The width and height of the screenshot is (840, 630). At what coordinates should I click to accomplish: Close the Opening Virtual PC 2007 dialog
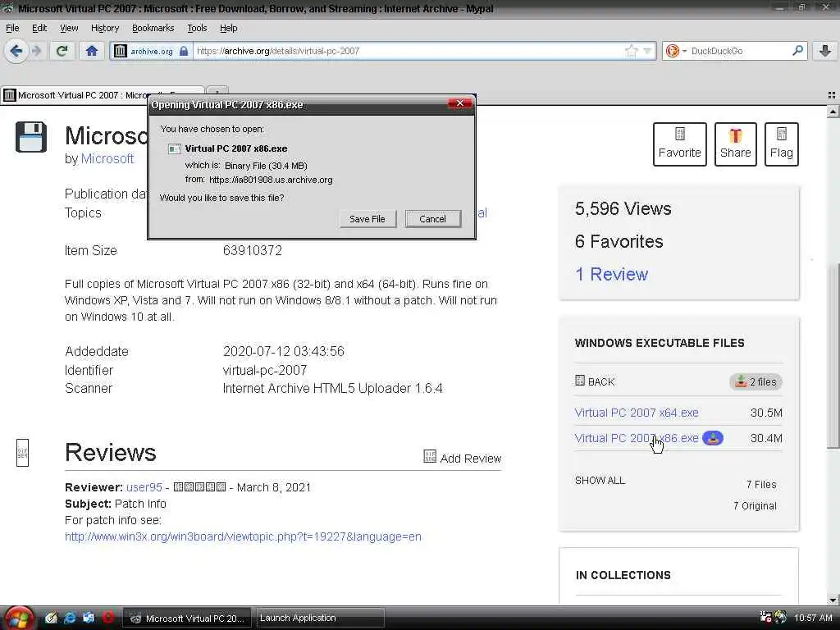(x=460, y=103)
